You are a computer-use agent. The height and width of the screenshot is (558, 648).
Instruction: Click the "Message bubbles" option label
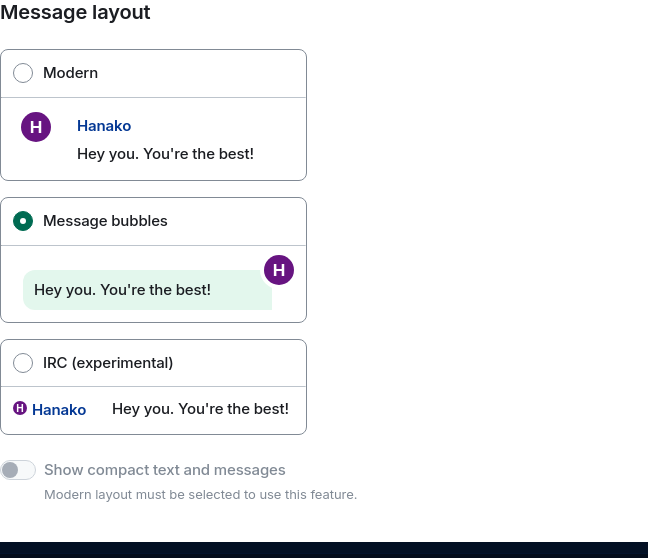point(105,221)
